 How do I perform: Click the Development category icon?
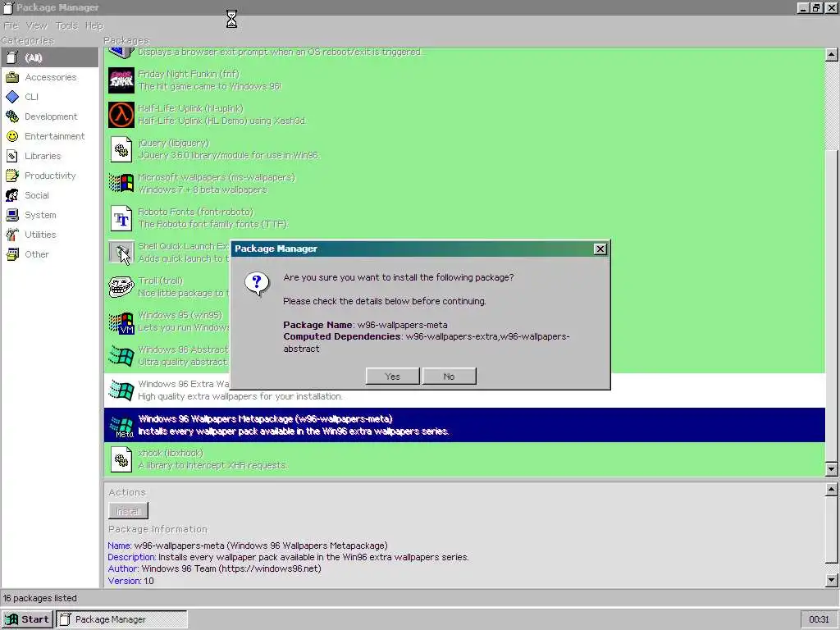(x=12, y=116)
